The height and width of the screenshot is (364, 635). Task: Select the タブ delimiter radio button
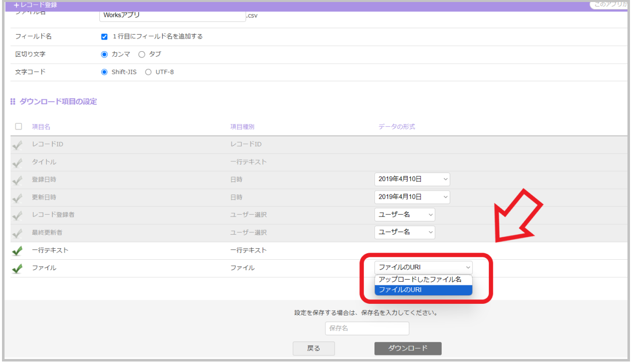click(x=142, y=54)
